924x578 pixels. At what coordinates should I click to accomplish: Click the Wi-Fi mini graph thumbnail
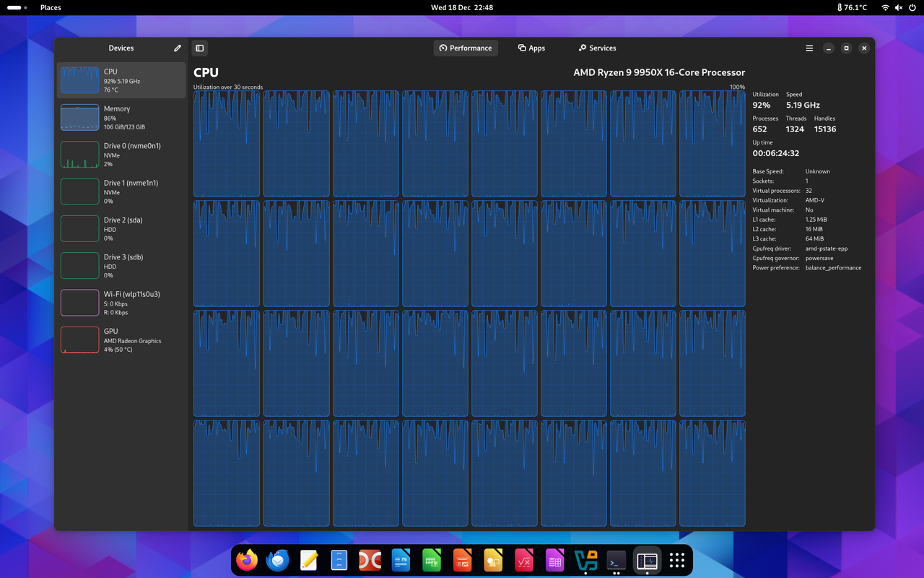tap(79, 303)
